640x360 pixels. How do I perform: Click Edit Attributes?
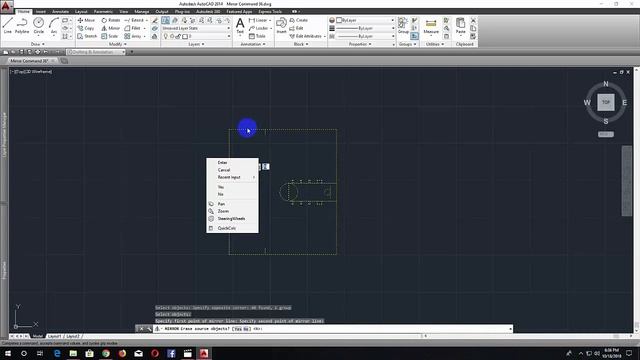306,36
